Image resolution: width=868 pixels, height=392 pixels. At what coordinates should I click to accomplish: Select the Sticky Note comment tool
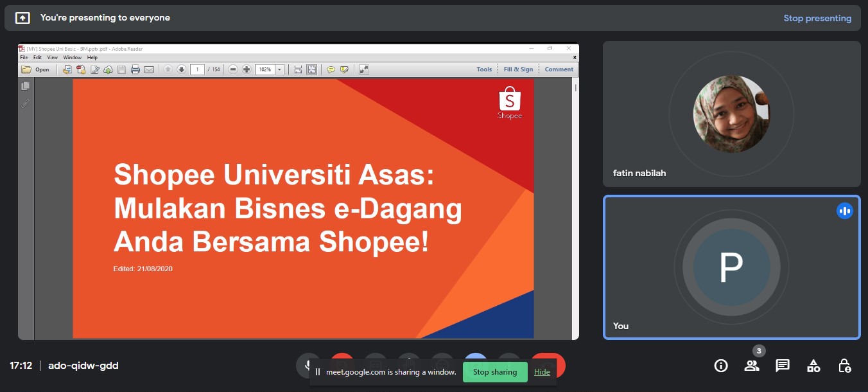click(x=331, y=69)
